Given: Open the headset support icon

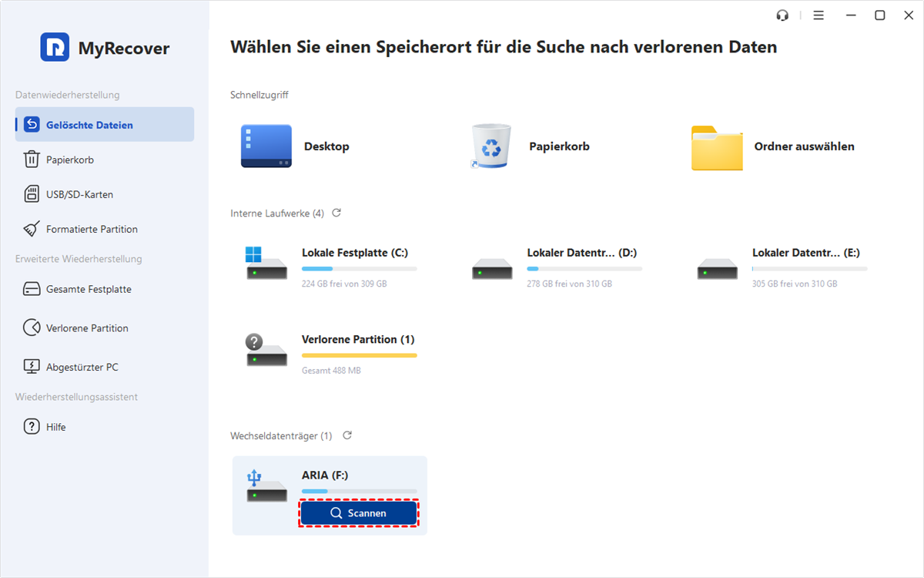Looking at the screenshot, I should (x=783, y=15).
